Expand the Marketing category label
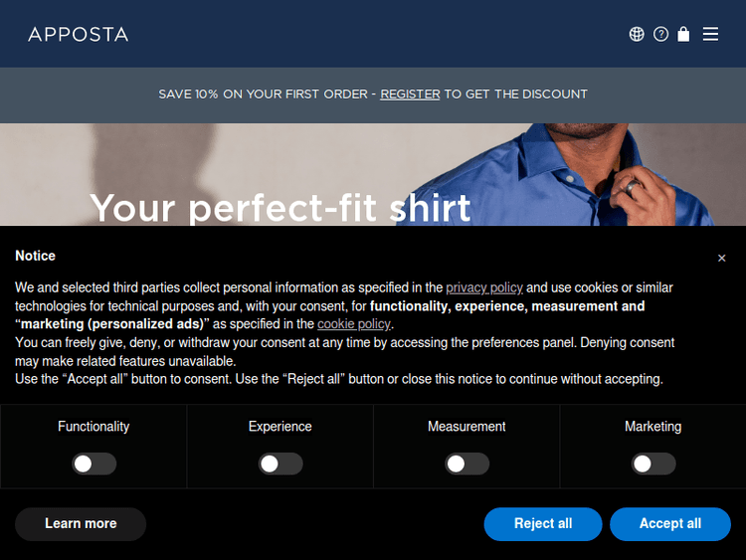 pyautogui.click(x=653, y=427)
